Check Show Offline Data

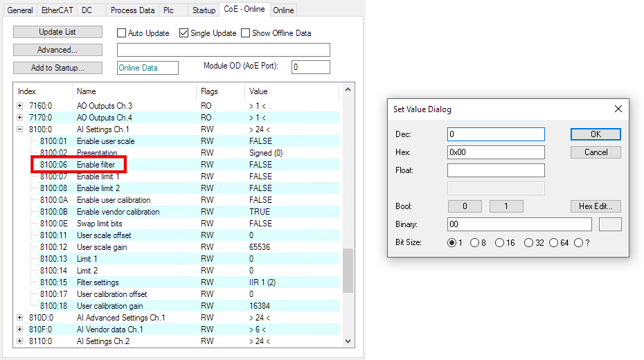click(245, 33)
